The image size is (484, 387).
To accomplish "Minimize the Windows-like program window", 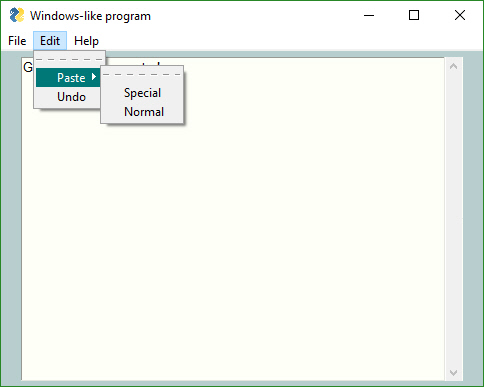I will pyautogui.click(x=369, y=15).
